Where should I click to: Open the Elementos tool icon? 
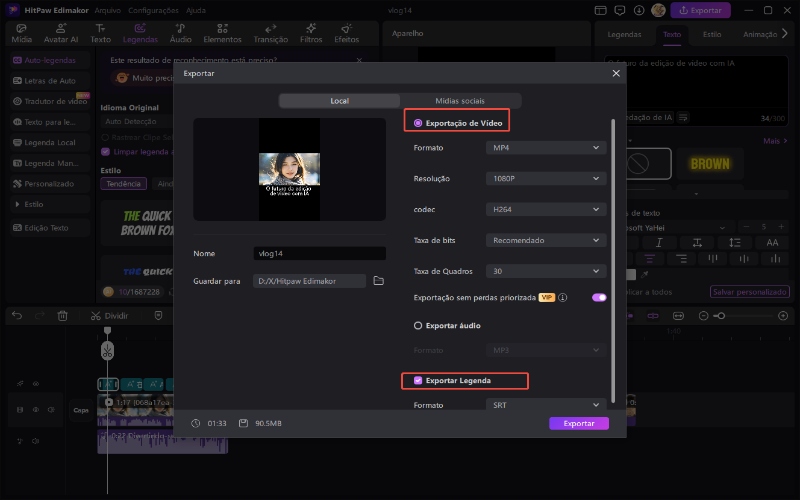pyautogui.click(x=221, y=34)
